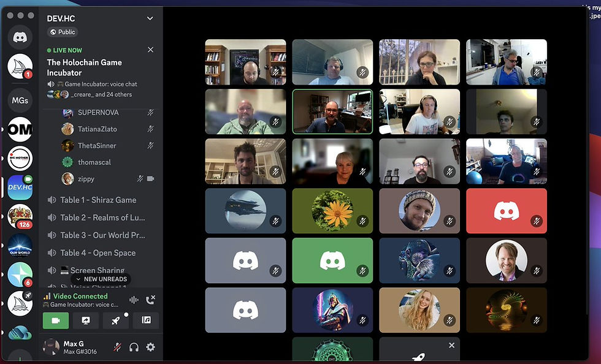The height and width of the screenshot is (364, 601).
Task: Select the armored knight avatar tile
Action: [332, 310]
